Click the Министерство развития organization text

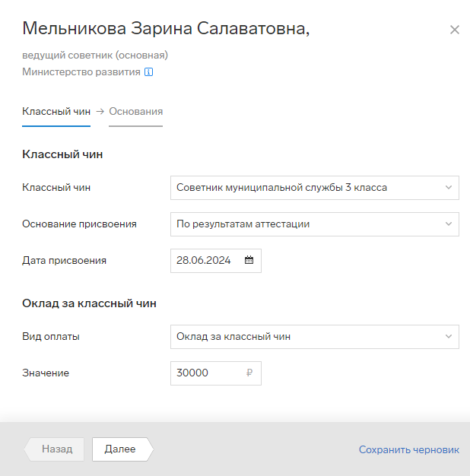tap(81, 72)
